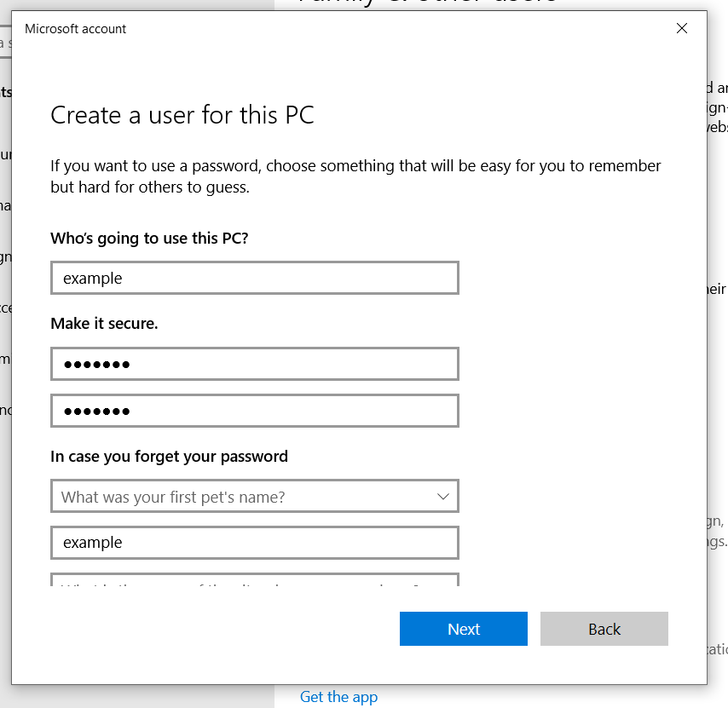Open the "Get the app" link in Settings

pos(339,697)
